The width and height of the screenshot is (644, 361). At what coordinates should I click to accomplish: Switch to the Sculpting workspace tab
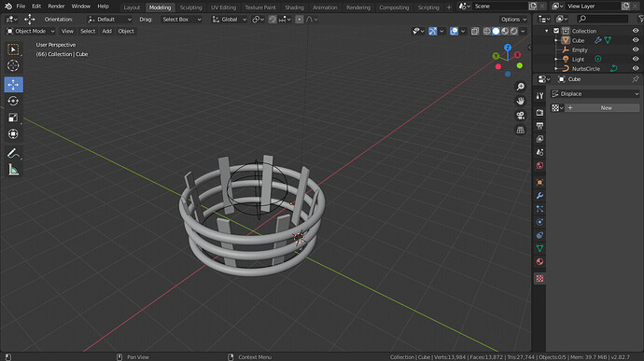tap(191, 7)
